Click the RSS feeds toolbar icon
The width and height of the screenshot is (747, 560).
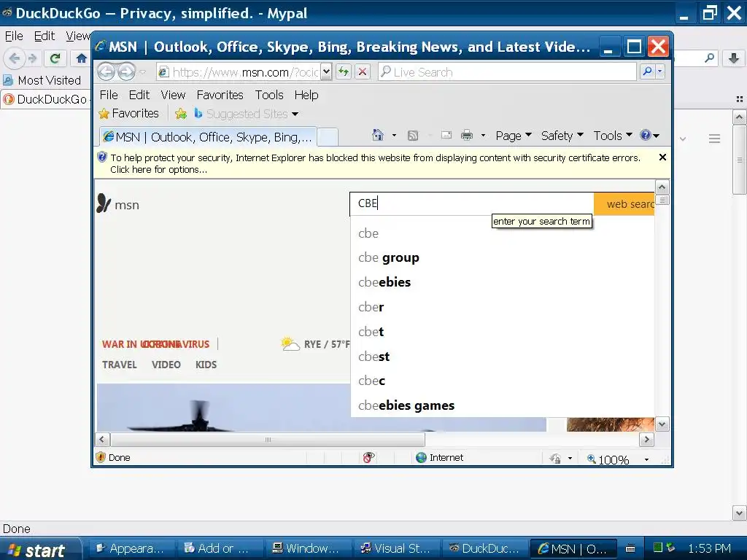[x=413, y=136]
